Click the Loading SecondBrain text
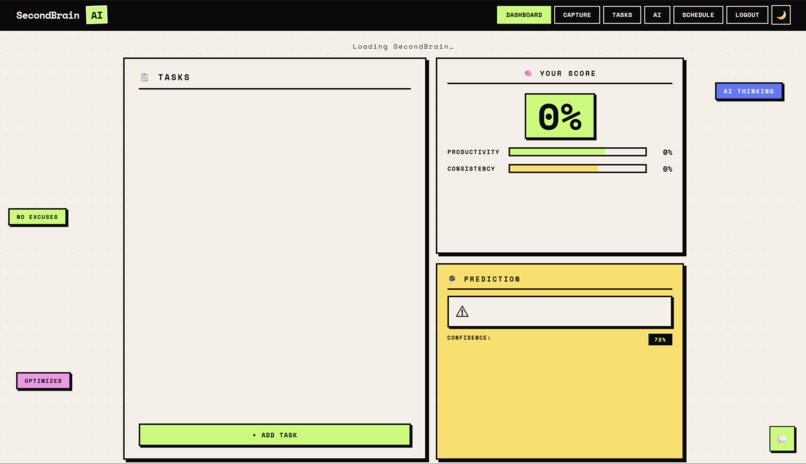The width and height of the screenshot is (806, 464). [x=403, y=46]
